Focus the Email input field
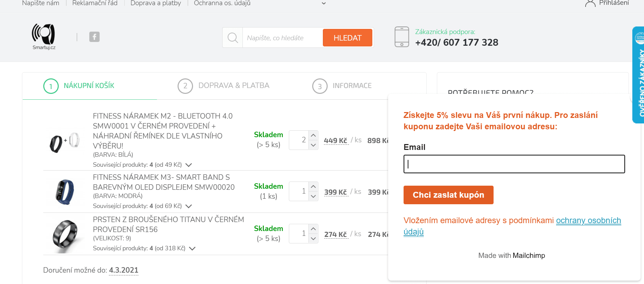The height and width of the screenshot is (284, 644). click(x=514, y=164)
